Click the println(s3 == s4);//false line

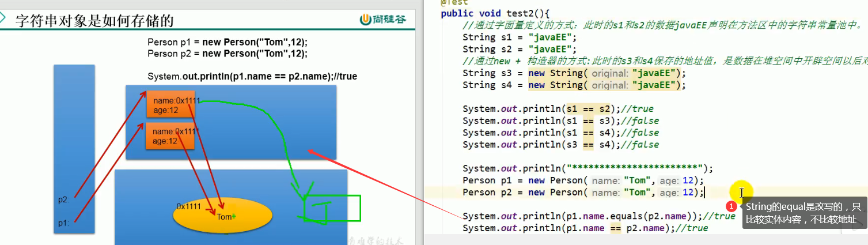(560, 145)
